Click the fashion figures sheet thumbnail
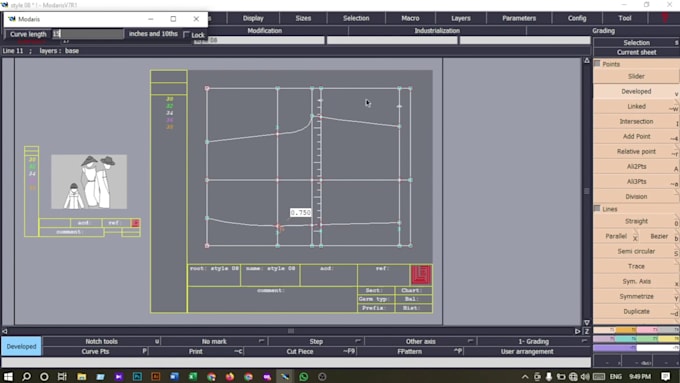The width and height of the screenshot is (680, 383). click(89, 182)
